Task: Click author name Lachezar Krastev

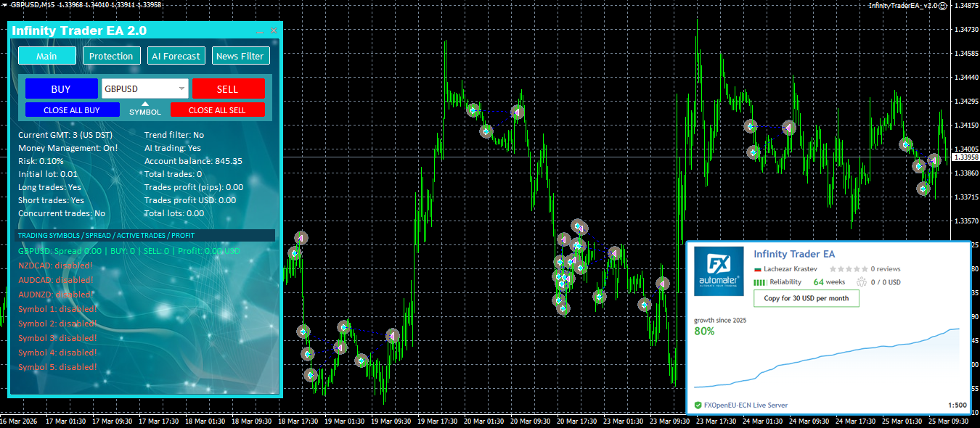Action: (790, 269)
